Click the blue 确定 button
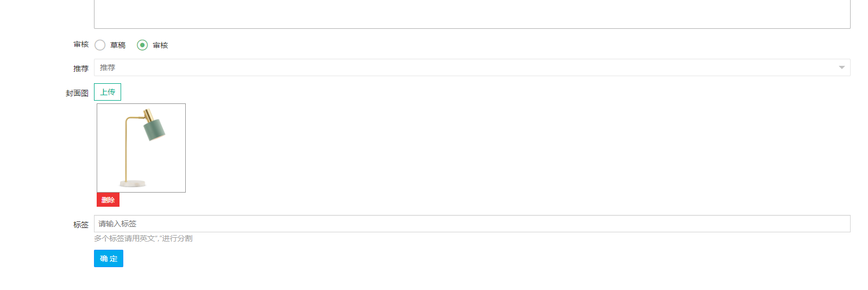The width and height of the screenshot is (868, 290). pos(109,258)
